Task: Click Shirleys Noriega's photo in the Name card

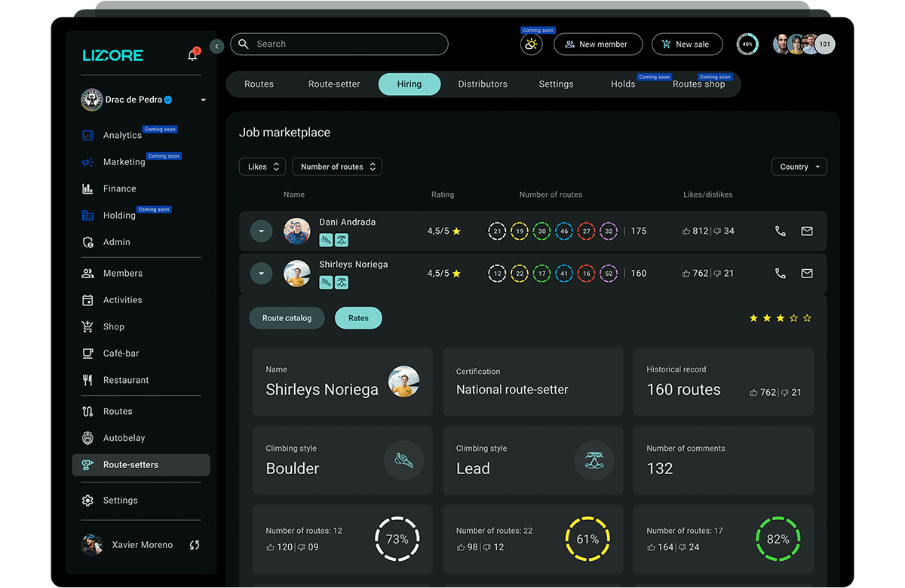Action: [404, 382]
